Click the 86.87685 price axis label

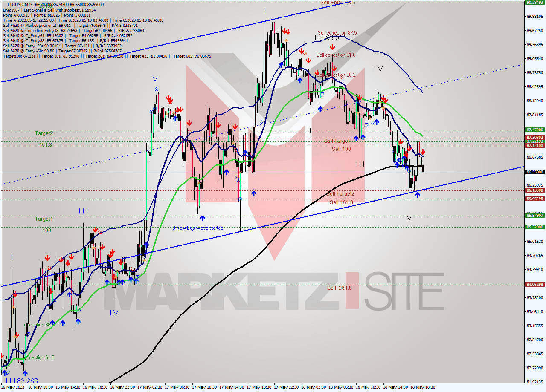pyautogui.click(x=534, y=157)
